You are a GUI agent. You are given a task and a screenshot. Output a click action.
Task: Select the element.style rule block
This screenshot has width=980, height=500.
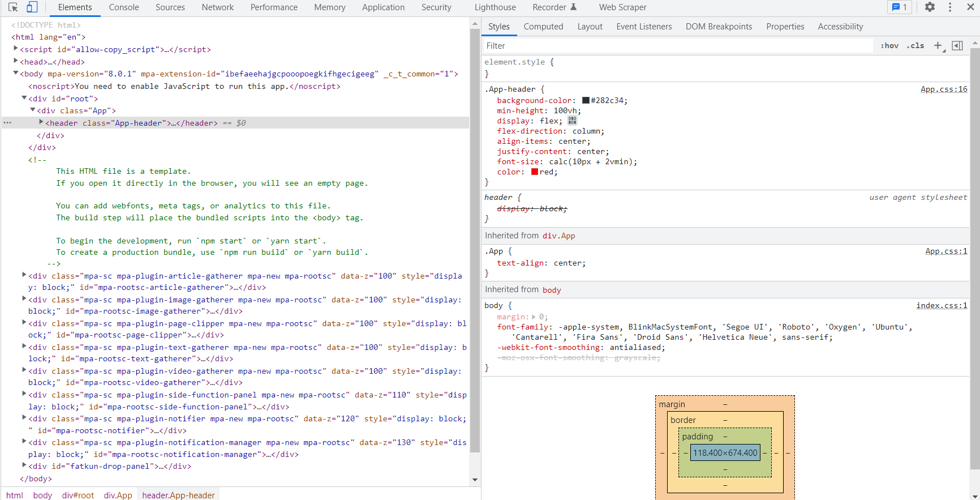coord(725,68)
